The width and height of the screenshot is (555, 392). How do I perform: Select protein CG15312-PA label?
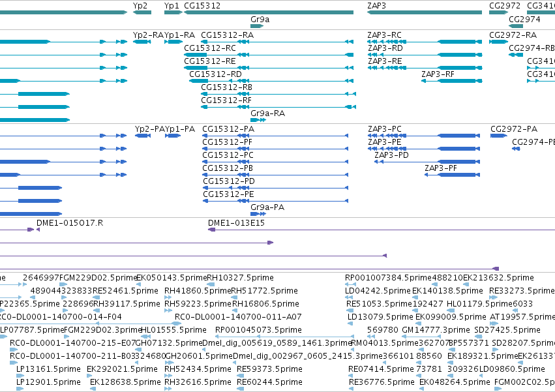pyautogui.click(x=228, y=129)
